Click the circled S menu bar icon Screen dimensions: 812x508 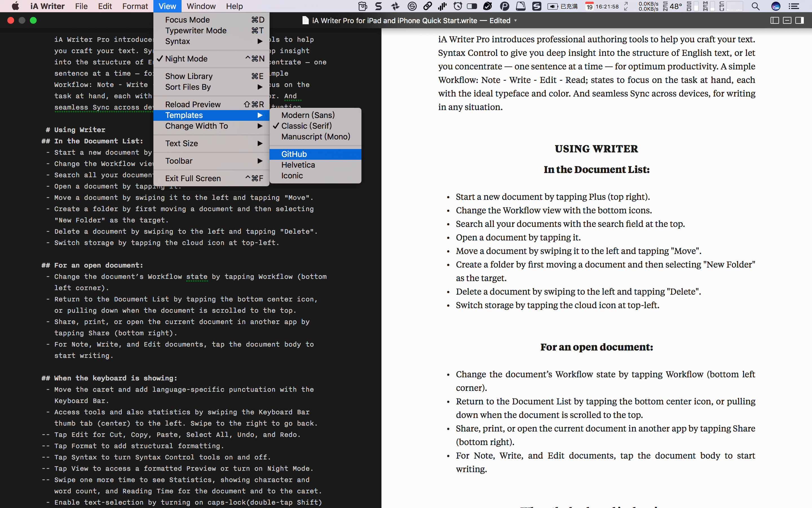tap(412, 6)
